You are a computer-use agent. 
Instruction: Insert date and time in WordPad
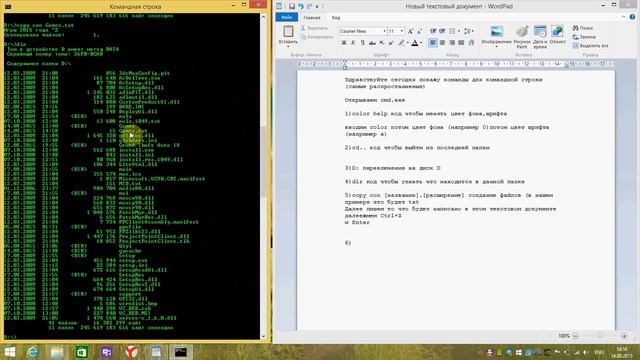(x=540, y=37)
